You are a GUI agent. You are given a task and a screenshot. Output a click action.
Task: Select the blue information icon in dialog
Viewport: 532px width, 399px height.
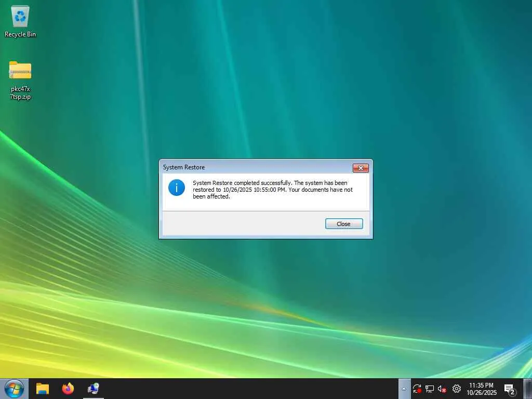click(177, 188)
